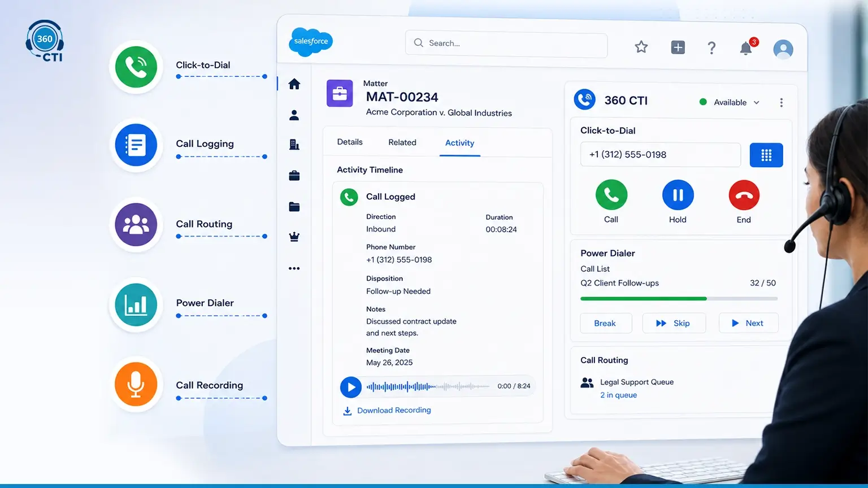Click the orange Call Recording microphone icon

(x=136, y=384)
